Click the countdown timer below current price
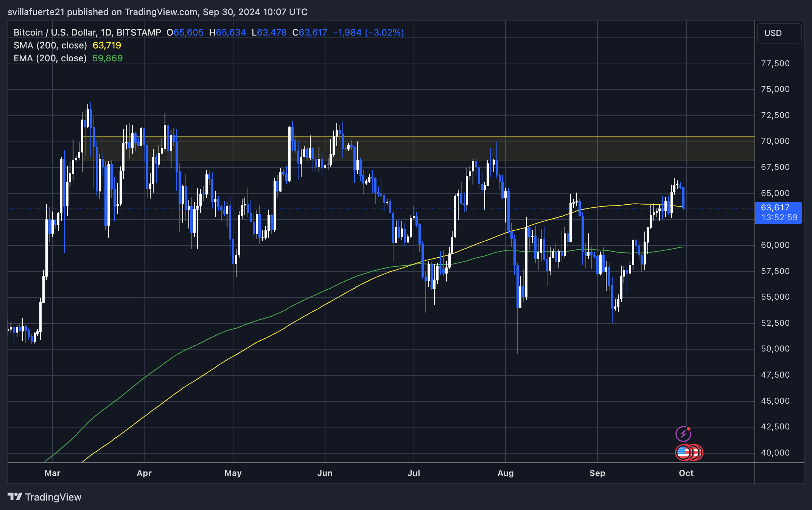 (778, 217)
